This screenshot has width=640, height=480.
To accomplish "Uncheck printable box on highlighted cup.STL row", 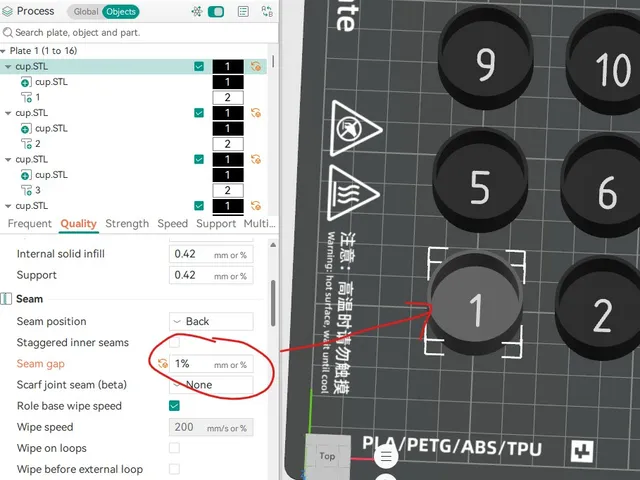I will click(199, 66).
